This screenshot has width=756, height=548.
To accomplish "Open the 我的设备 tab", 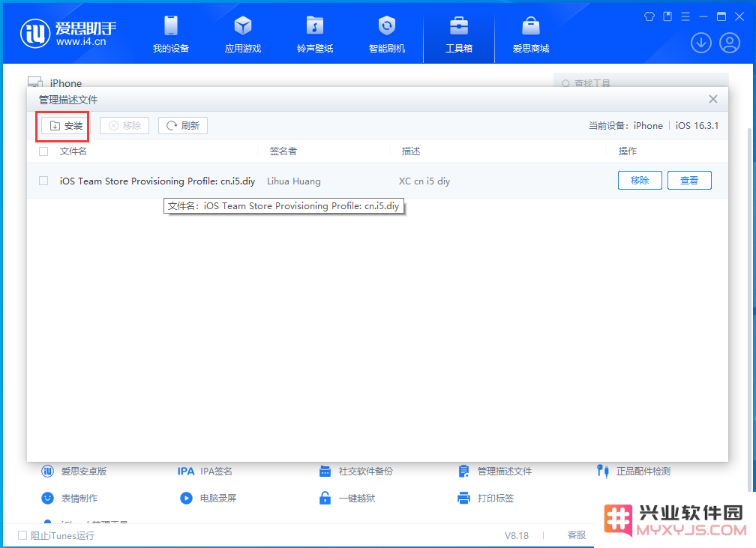I will pyautogui.click(x=171, y=34).
